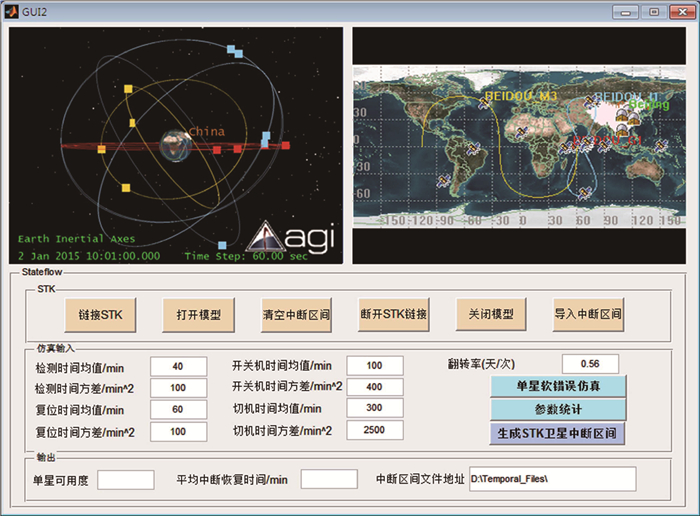Click the 链接STK button

[x=99, y=314]
